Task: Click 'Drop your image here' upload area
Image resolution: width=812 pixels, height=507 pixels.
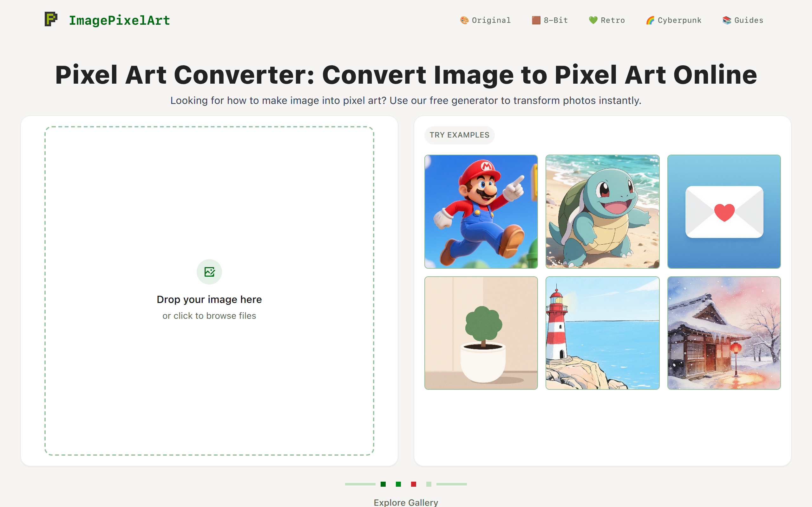Action: click(x=209, y=299)
